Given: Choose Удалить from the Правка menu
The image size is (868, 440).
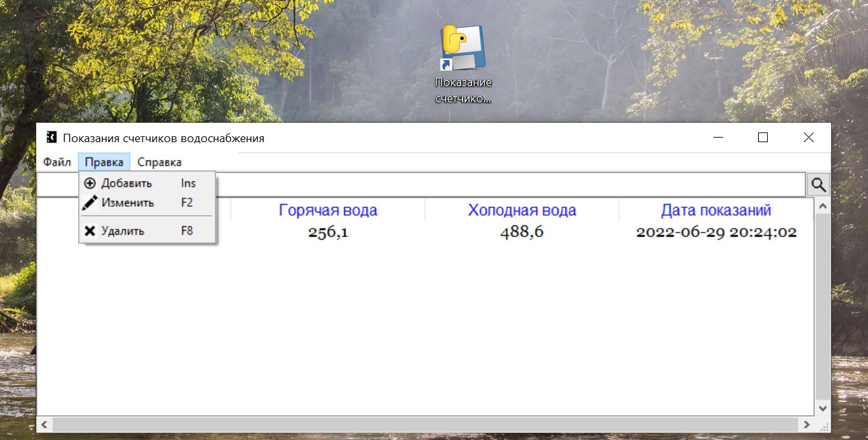Looking at the screenshot, I should [147, 231].
